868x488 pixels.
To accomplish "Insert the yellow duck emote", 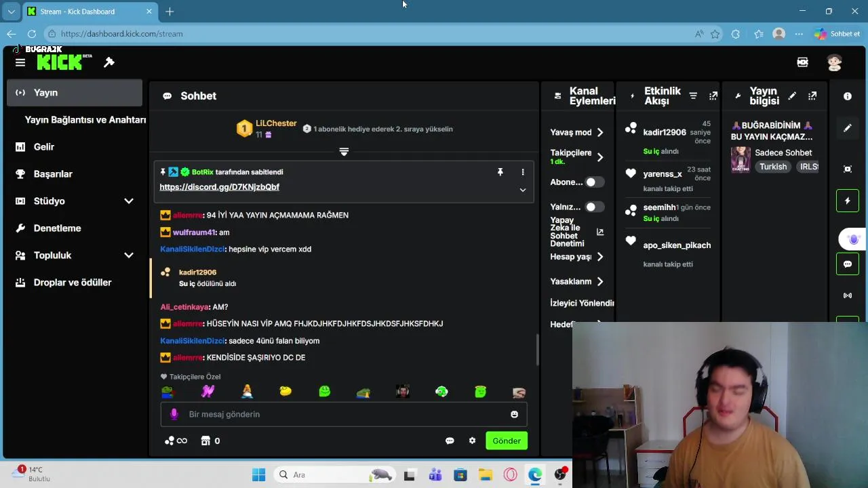I will [285, 391].
